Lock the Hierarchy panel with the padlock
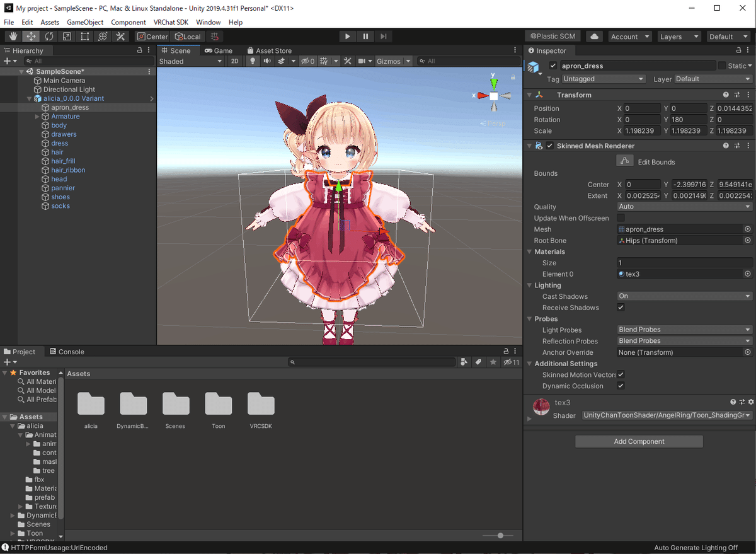Image resolution: width=756 pixels, height=554 pixels. coord(139,50)
